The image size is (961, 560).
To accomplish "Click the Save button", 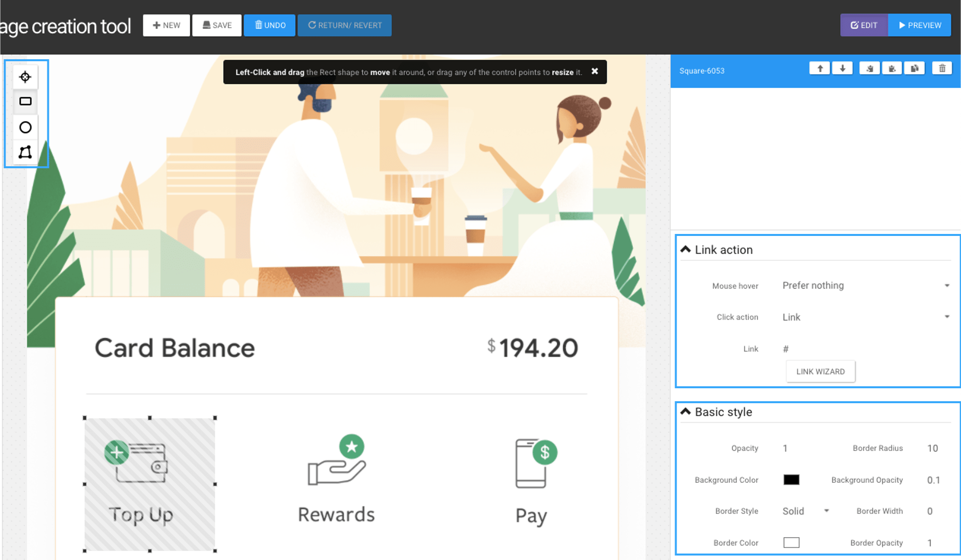I will point(217,25).
